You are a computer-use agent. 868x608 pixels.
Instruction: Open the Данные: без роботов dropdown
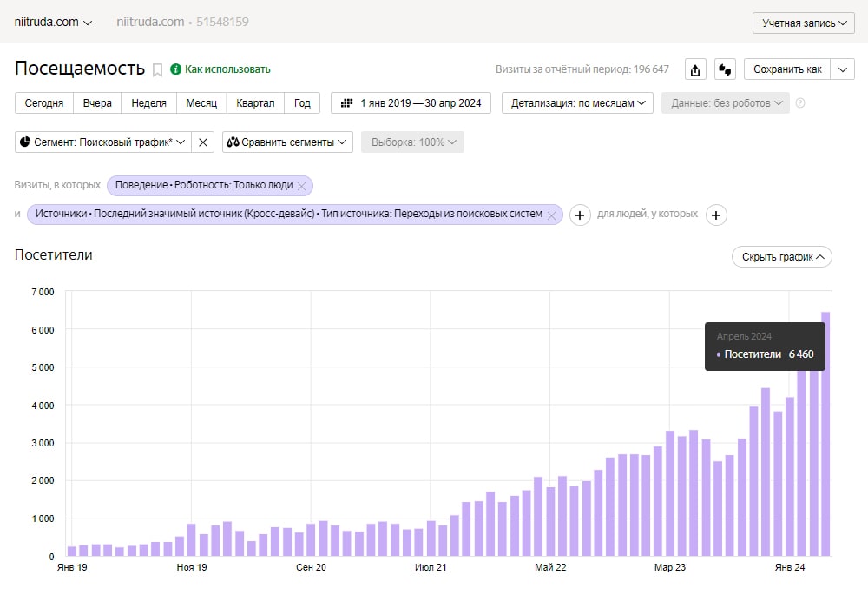pos(726,103)
